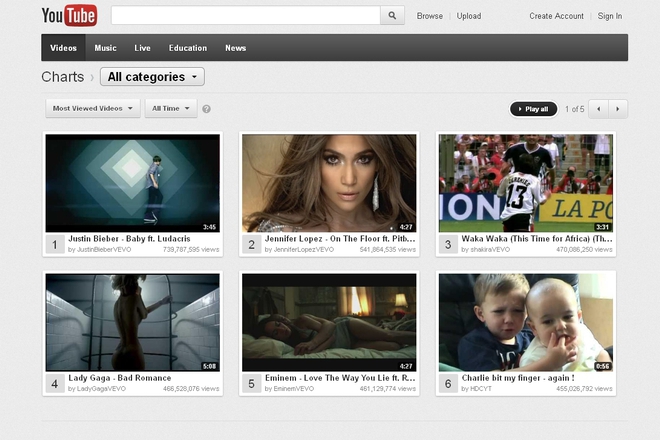The height and width of the screenshot is (440, 660).
Task: Click the '470,086,250 views' text
Action: 584,250
